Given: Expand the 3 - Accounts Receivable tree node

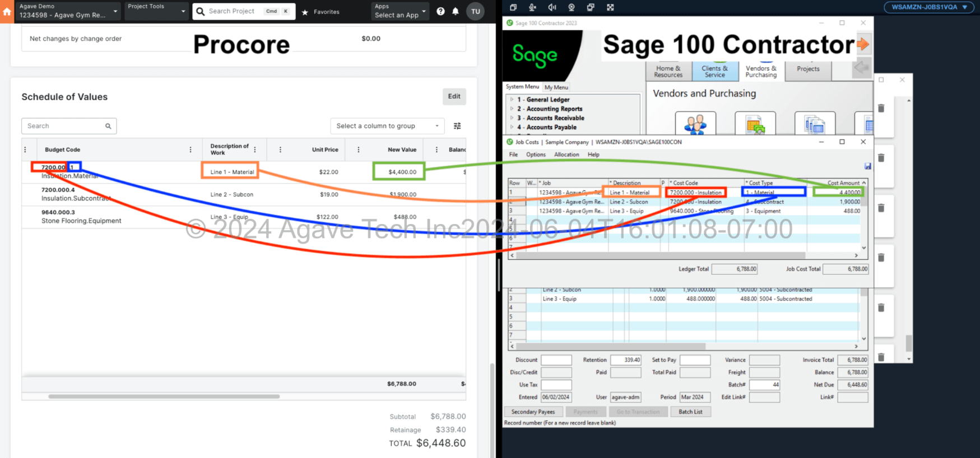Looking at the screenshot, I should point(512,118).
